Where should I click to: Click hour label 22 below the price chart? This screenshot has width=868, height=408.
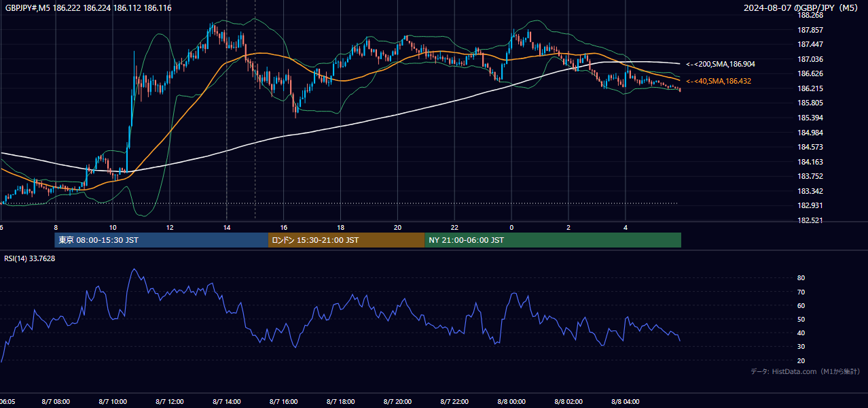click(x=454, y=227)
